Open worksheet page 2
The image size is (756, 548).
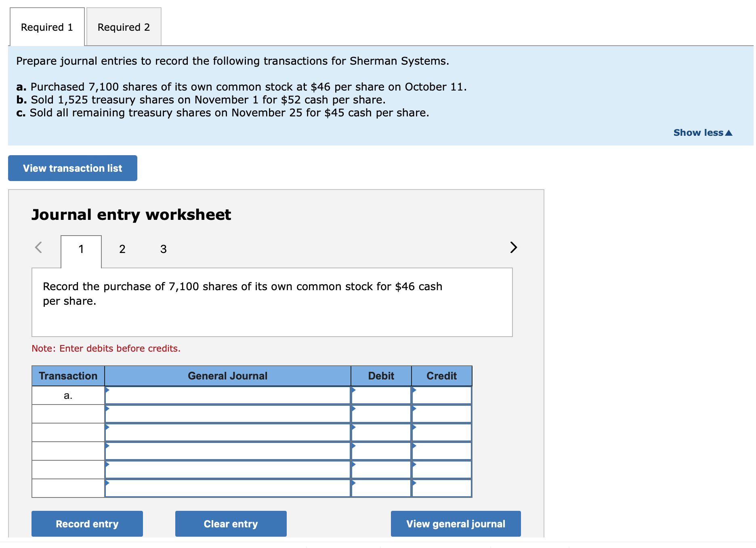122,249
